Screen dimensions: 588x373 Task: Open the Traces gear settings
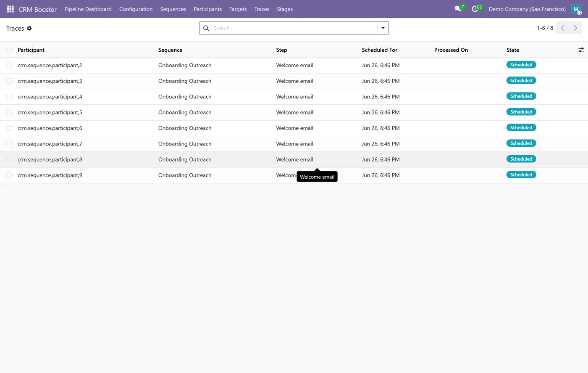29,28
